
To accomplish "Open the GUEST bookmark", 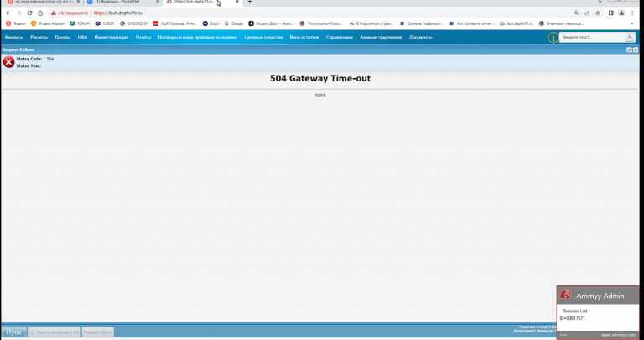I will coord(105,24).
